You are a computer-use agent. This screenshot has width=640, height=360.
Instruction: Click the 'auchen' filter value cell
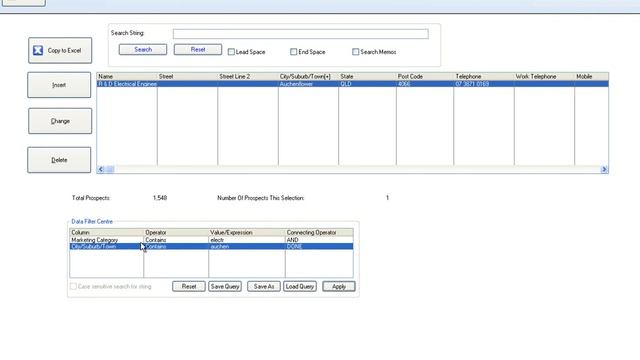coord(247,247)
